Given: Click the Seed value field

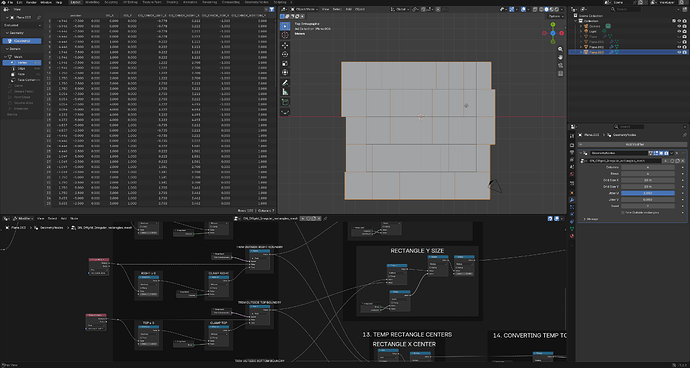Looking at the screenshot, I should click(x=648, y=206).
